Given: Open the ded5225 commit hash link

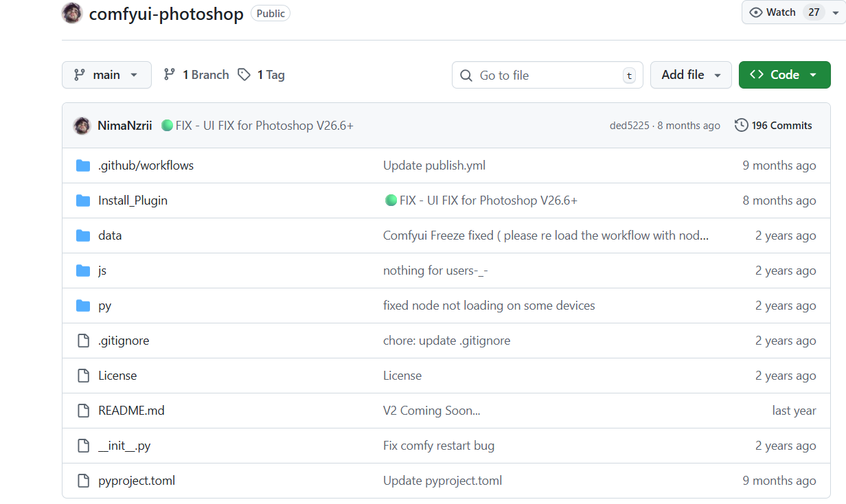Looking at the screenshot, I should pos(629,126).
